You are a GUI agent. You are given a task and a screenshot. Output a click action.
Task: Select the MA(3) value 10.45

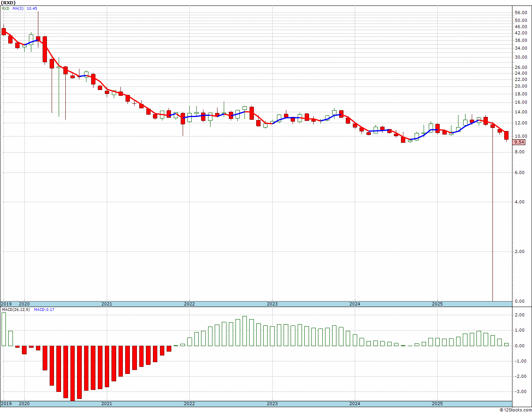32,9
